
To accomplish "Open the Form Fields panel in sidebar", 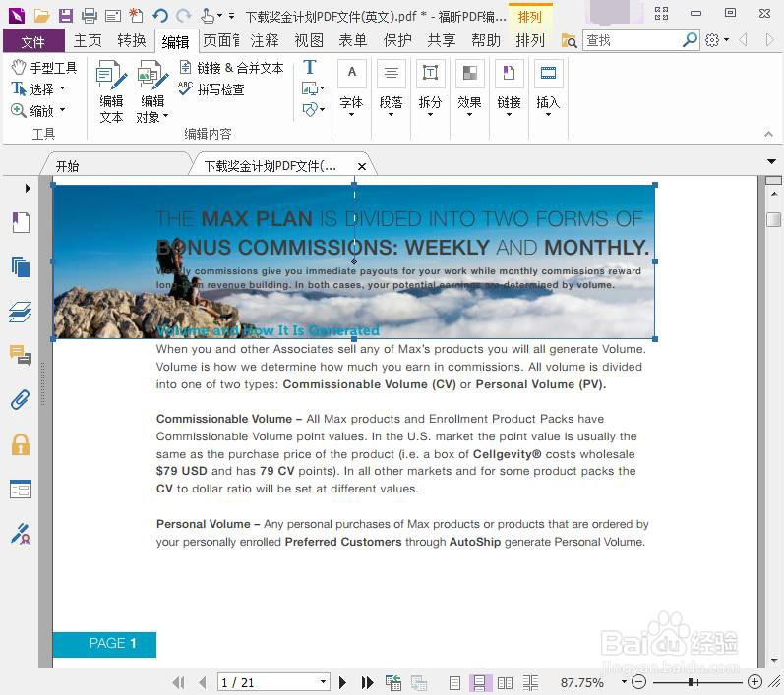I will (21, 490).
